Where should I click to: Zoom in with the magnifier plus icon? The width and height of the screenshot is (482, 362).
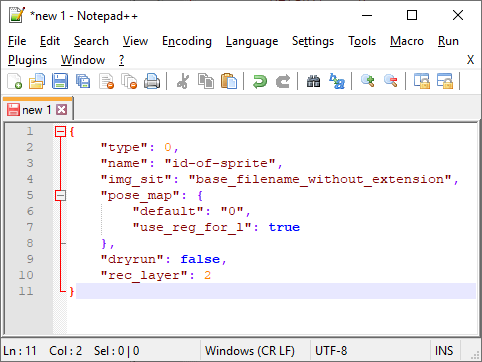(x=368, y=81)
